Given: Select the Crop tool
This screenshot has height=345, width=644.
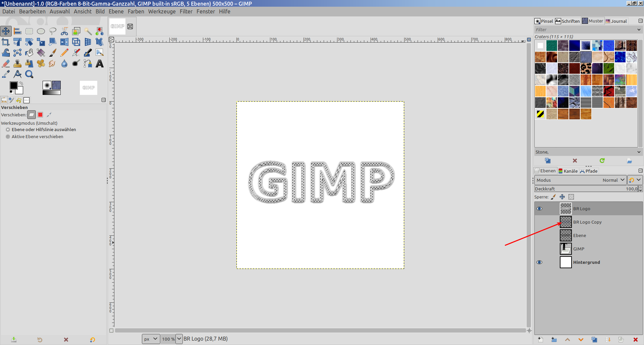Looking at the screenshot, I should tap(6, 42).
